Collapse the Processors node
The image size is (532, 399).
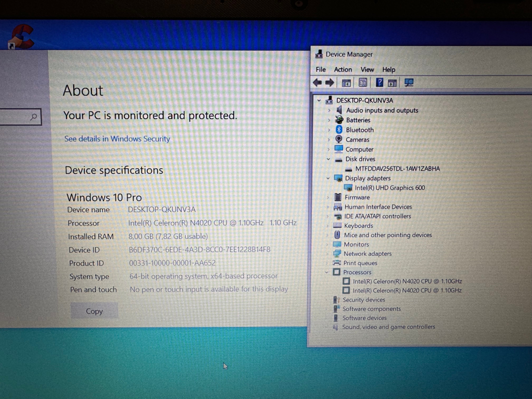(327, 272)
